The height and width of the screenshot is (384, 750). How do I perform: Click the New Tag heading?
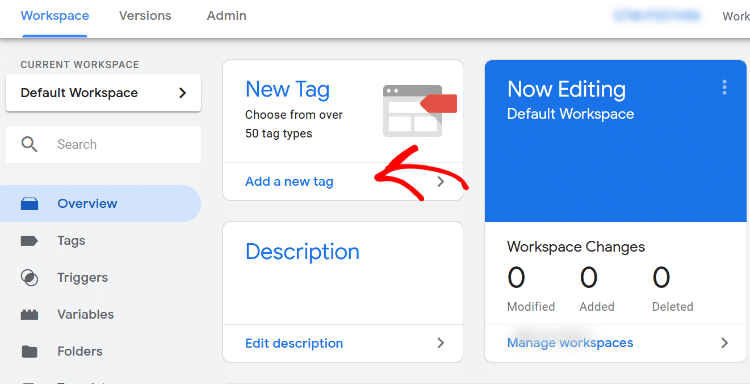[287, 89]
